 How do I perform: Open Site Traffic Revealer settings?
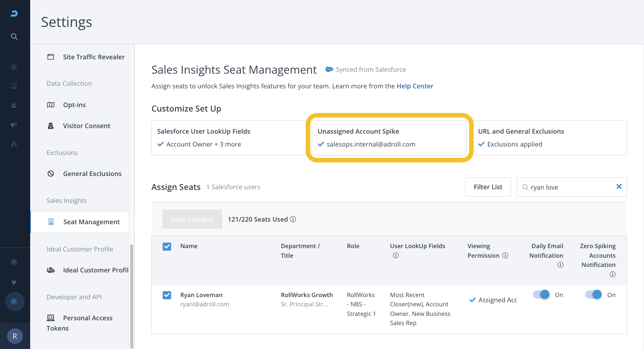pyautogui.click(x=93, y=57)
